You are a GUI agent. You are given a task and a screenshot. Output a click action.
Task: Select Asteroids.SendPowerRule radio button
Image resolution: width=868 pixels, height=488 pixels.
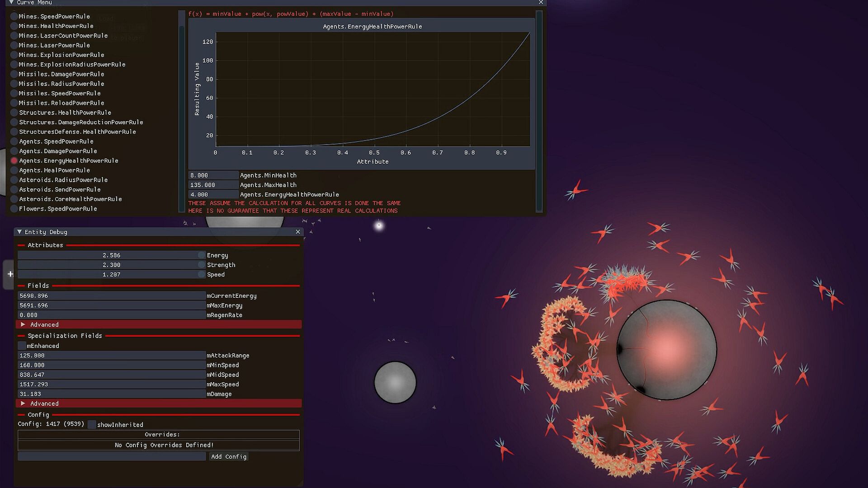[x=14, y=189]
